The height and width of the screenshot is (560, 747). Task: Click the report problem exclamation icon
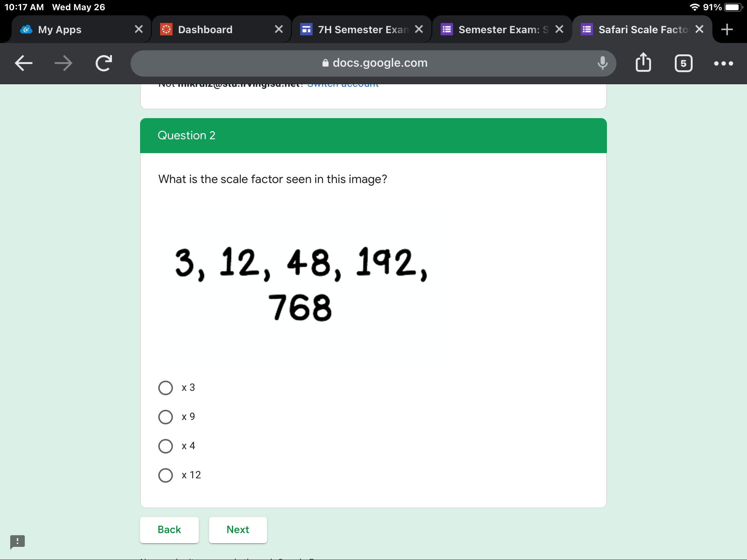click(x=18, y=541)
